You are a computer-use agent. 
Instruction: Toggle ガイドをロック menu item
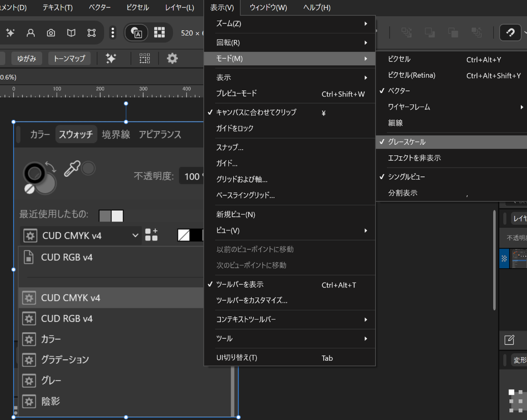pyautogui.click(x=290, y=128)
